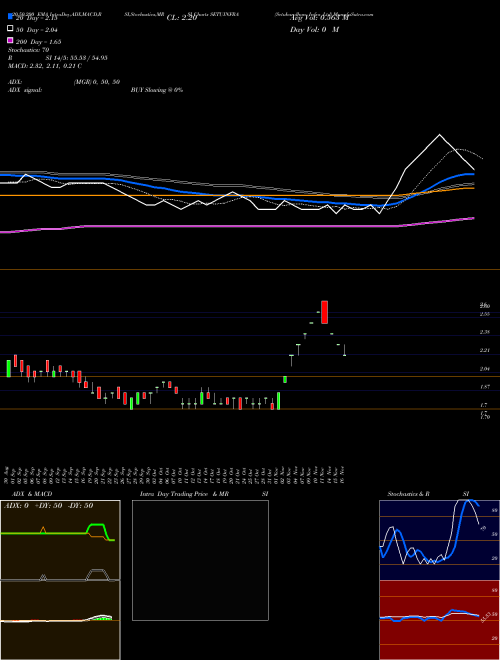This screenshot has height=660, width=500.
Task: Click the white price line peak in upper chart
Action: point(440,135)
